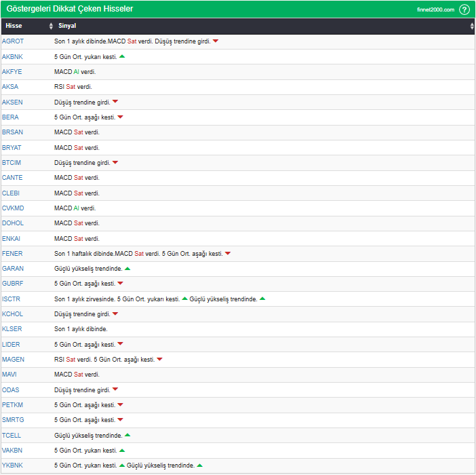Click 'MACD Sat verdi.' in the BRYAT row
Viewport: 476px width, 475px height.
click(x=77, y=148)
